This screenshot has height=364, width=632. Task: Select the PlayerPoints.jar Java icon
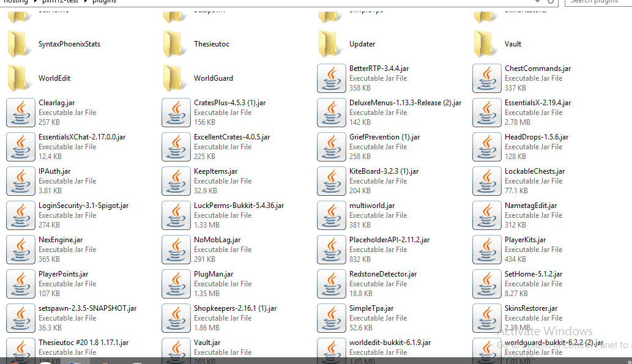click(x=21, y=284)
